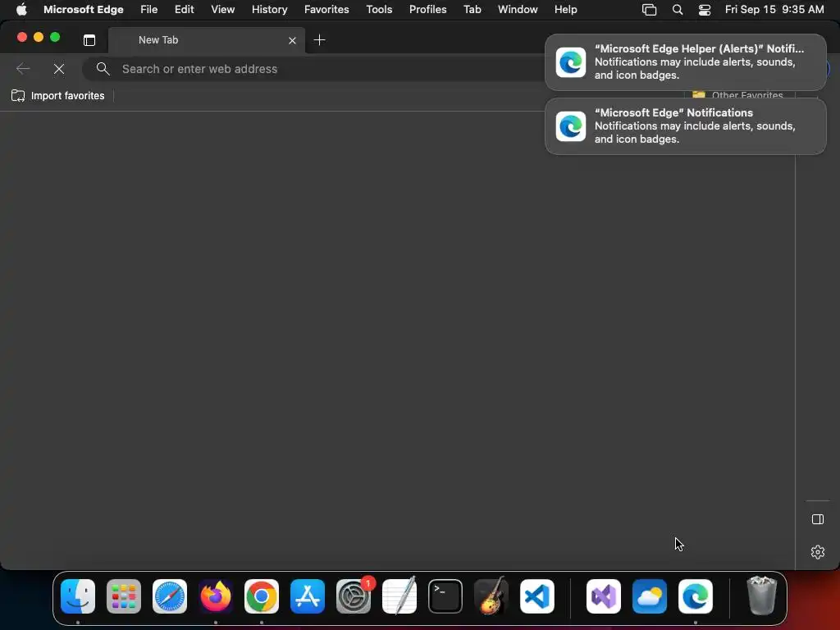This screenshot has width=840, height=630.
Task: Open the Apple menu
Action: [x=21, y=10]
